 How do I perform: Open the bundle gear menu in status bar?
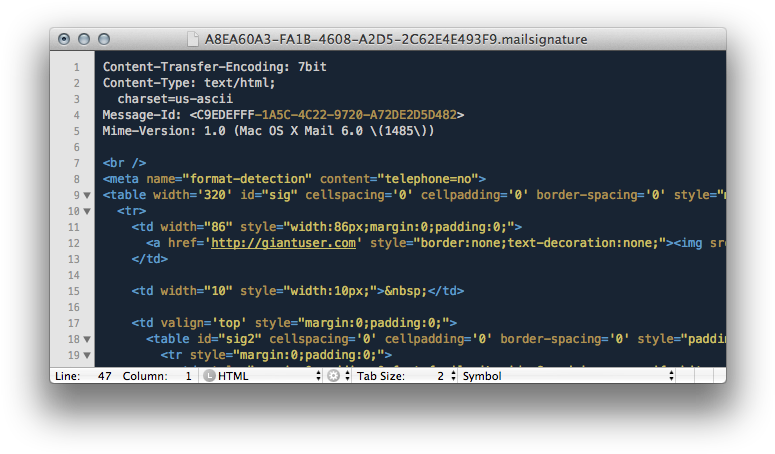click(333, 376)
